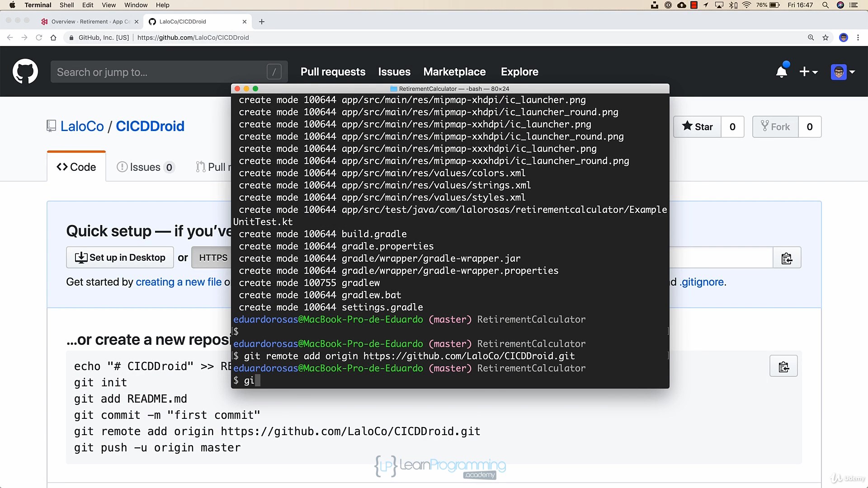
Task: Switch to the repository Issues tab
Action: [146, 167]
